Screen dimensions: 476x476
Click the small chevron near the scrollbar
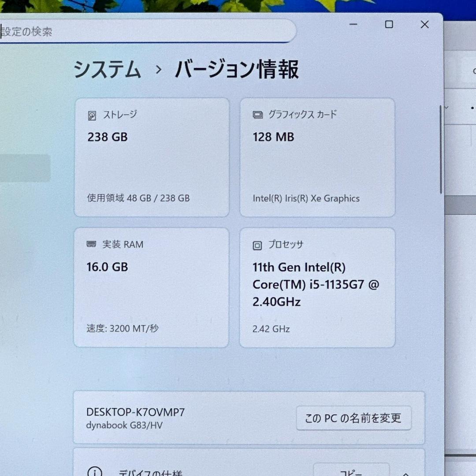(446, 107)
